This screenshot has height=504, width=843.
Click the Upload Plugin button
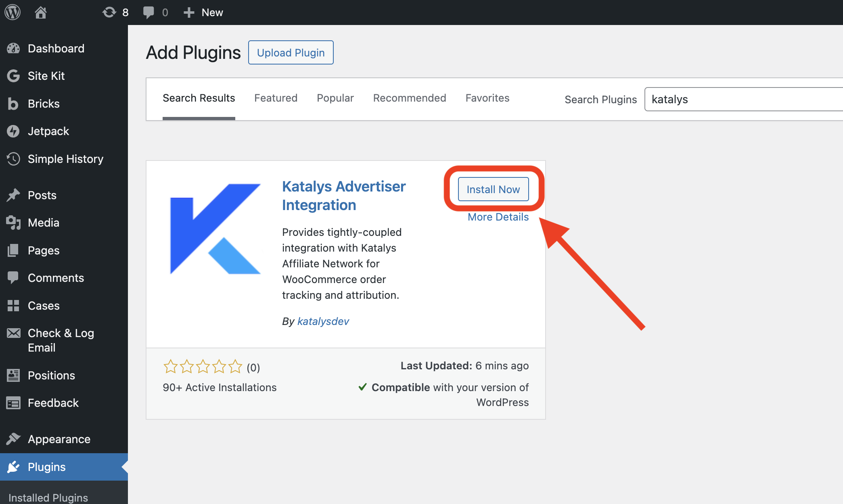[x=291, y=52]
